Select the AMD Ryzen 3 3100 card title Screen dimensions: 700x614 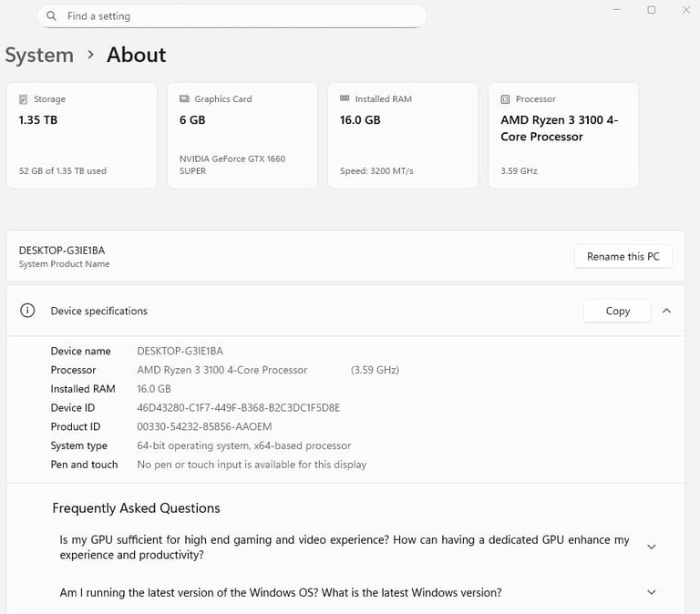559,128
